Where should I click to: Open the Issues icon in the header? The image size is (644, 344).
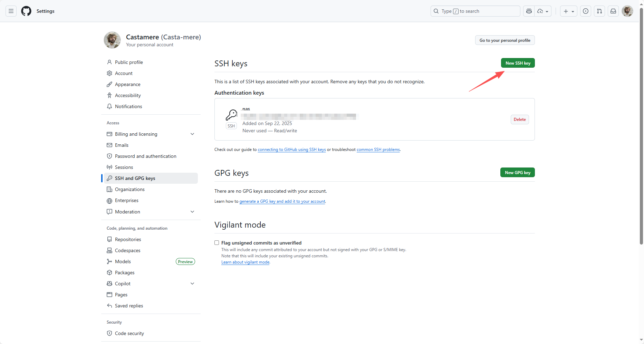tap(586, 11)
